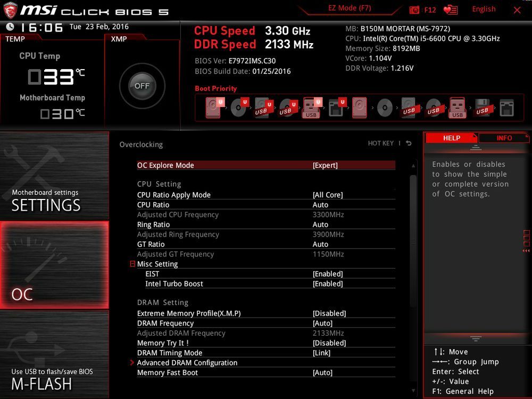The image size is (532, 399).
Task: Select the first UEFI hard disk boot icon
Action: pyautogui.click(x=214, y=107)
